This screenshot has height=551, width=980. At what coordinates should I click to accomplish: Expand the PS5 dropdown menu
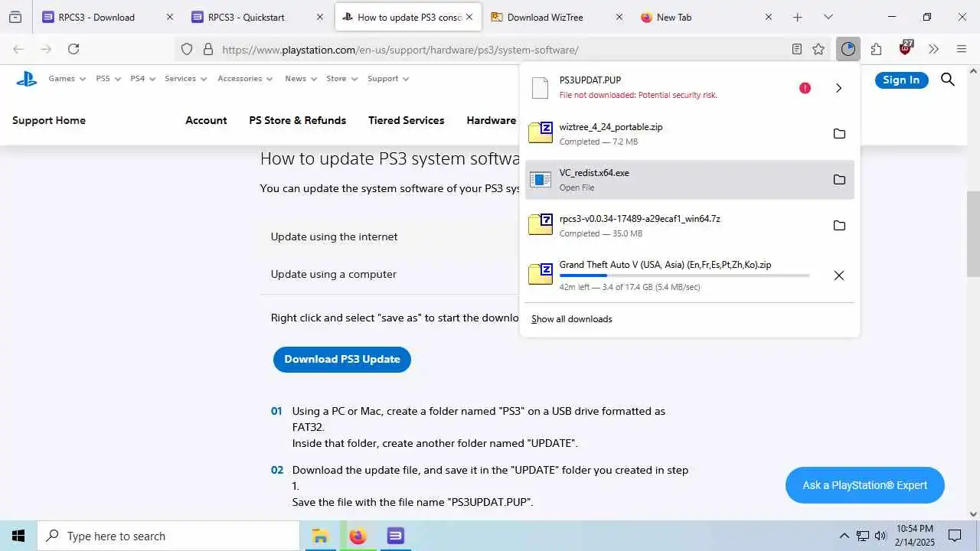108,78
